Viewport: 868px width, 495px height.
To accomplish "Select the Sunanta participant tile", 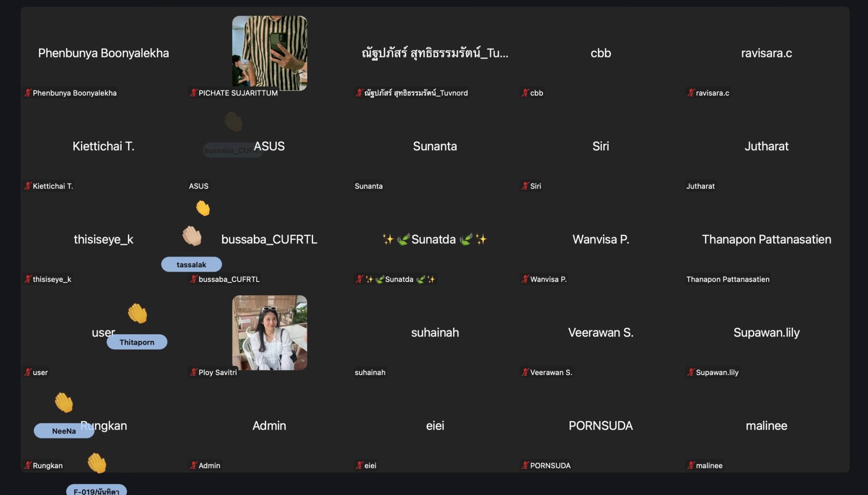I will tap(435, 146).
